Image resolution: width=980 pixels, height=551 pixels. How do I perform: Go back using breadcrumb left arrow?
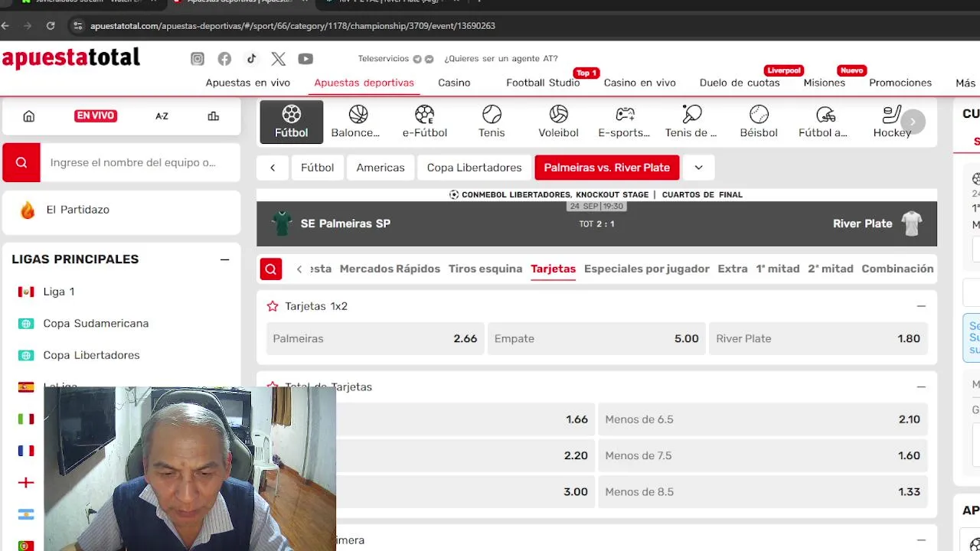[273, 168]
